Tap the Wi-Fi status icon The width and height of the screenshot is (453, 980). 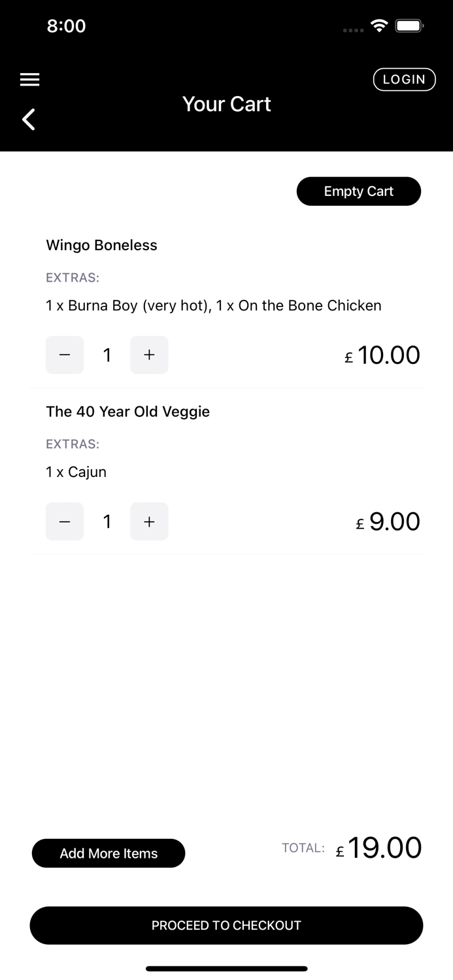click(x=378, y=26)
